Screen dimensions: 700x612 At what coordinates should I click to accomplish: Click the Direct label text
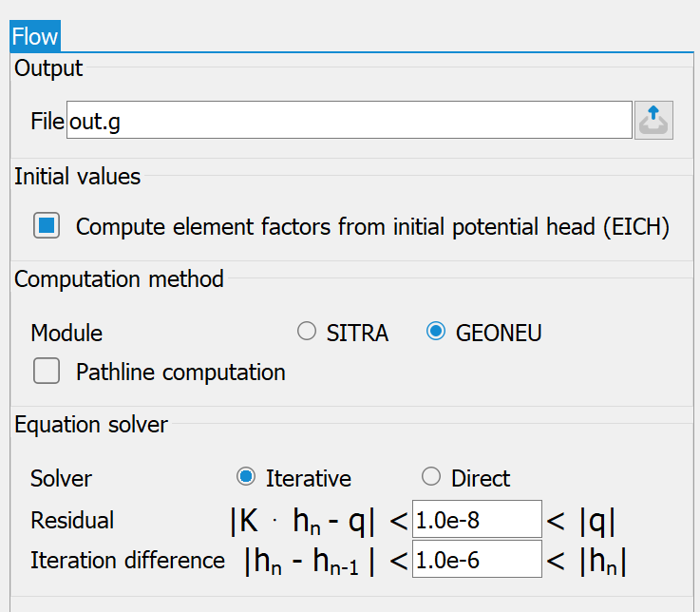(x=481, y=478)
